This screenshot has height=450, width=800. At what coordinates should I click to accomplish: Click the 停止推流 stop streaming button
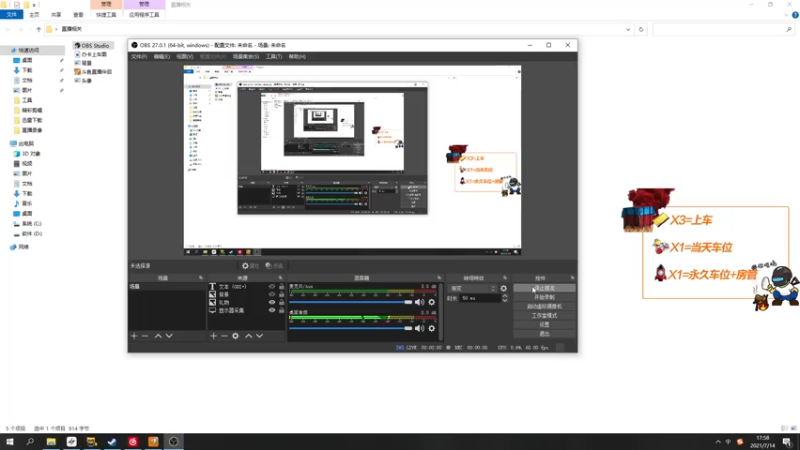point(544,288)
